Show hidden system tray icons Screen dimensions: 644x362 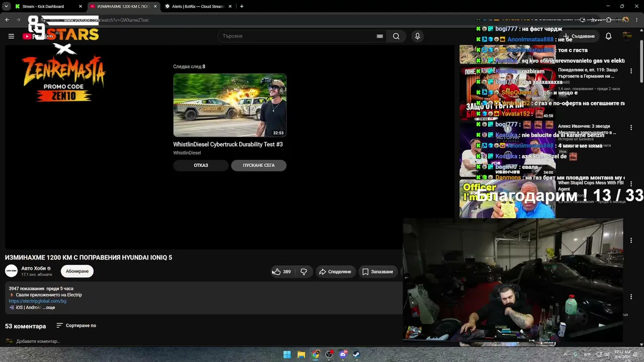point(565,354)
